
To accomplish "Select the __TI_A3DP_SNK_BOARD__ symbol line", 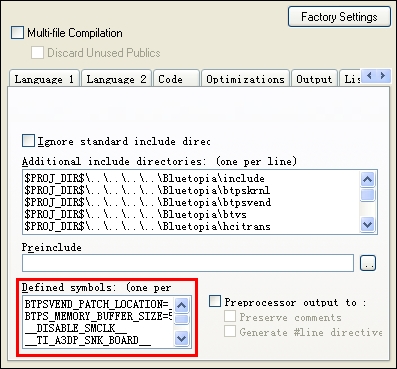I will coord(88,340).
